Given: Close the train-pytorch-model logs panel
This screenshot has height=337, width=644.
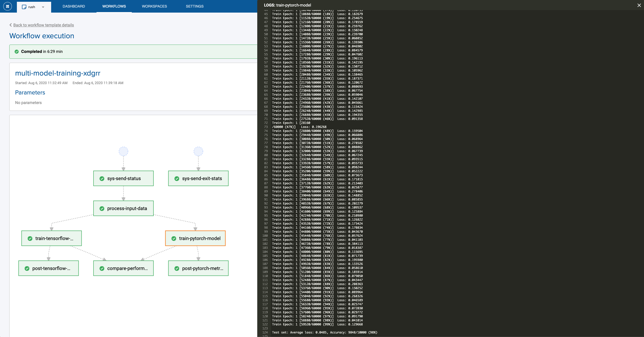Looking at the screenshot, I should pos(639,5).
